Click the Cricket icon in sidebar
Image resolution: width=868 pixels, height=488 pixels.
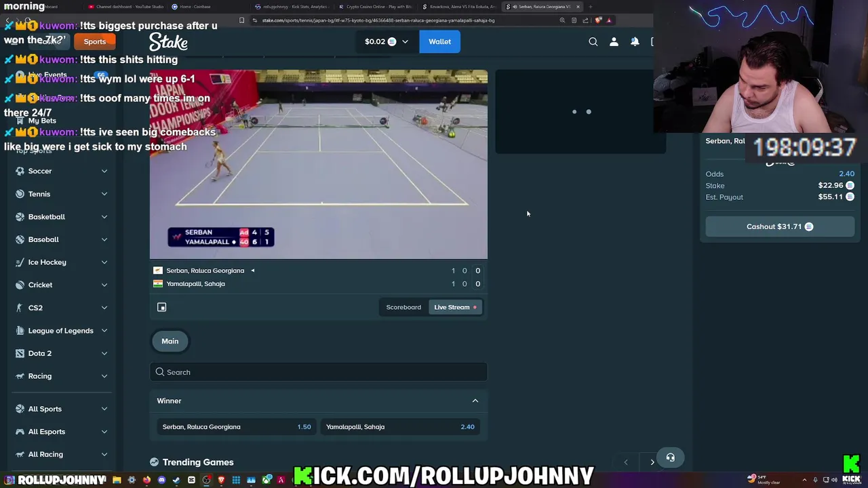pos(20,285)
